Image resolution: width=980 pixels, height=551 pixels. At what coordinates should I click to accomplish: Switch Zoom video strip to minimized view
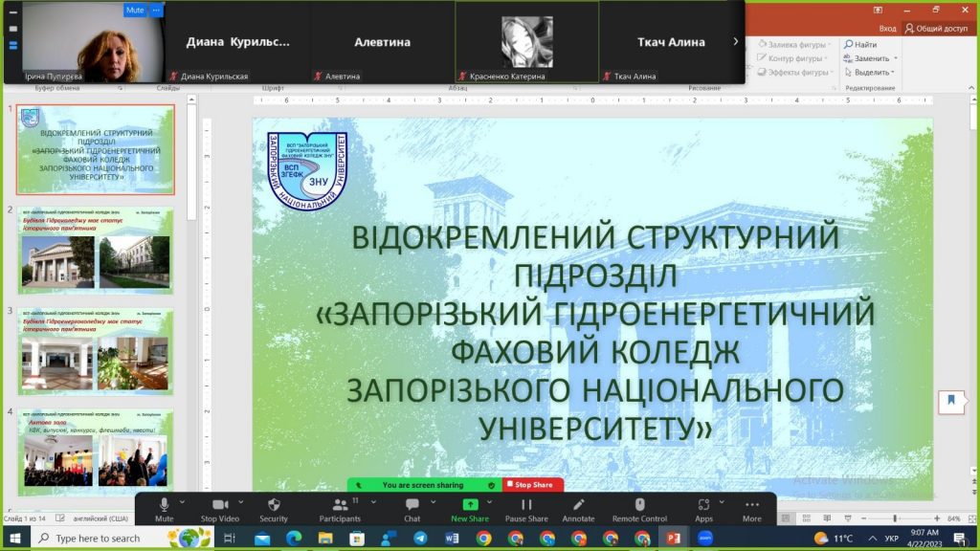pyautogui.click(x=13, y=11)
